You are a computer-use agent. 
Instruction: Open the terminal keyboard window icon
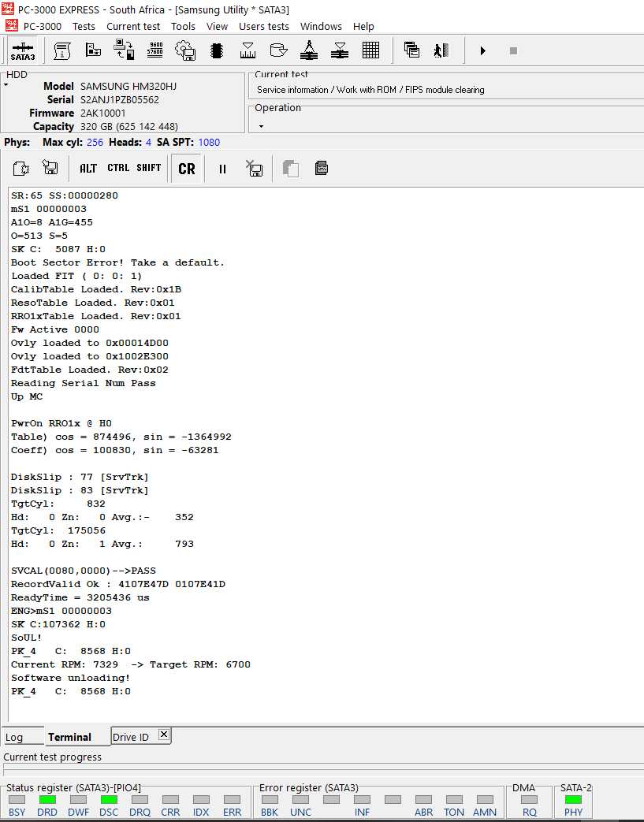pyautogui.click(x=322, y=169)
